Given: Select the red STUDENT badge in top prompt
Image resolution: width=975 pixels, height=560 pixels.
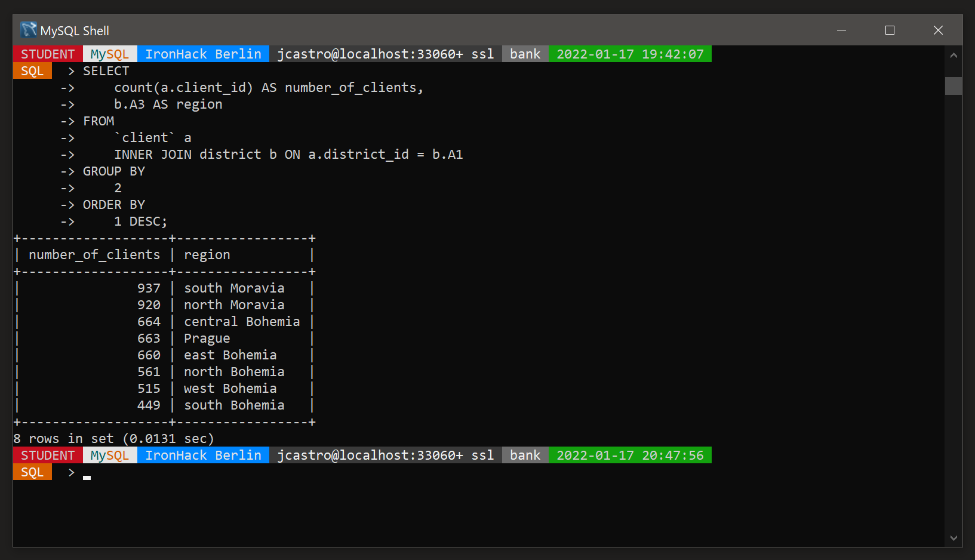Looking at the screenshot, I should point(48,54).
